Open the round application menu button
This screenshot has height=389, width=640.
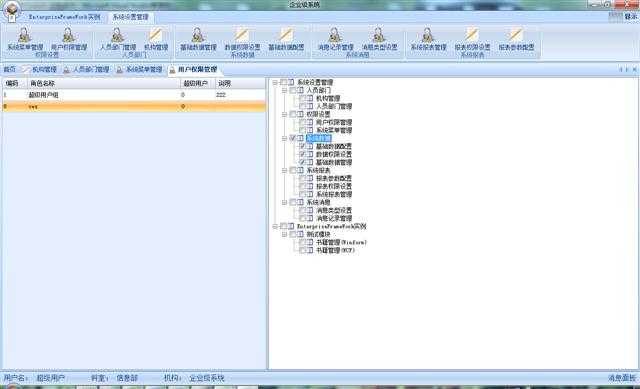tap(11, 11)
